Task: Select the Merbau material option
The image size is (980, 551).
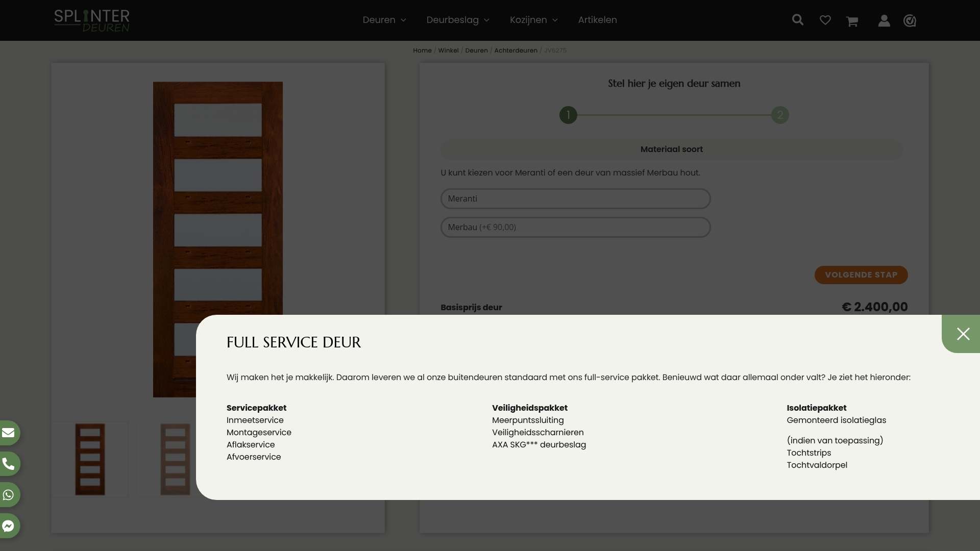Action: coord(575,227)
